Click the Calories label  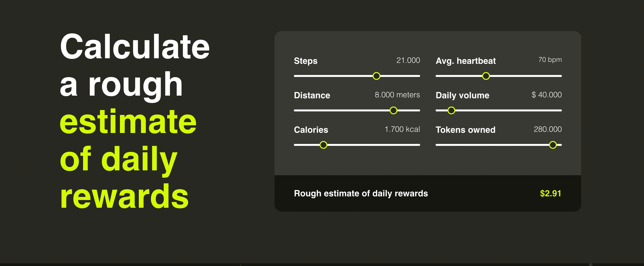[x=311, y=130]
